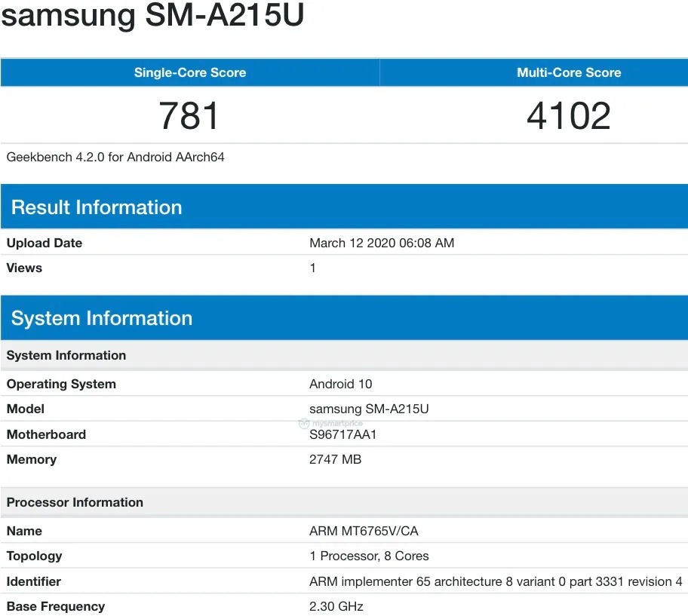Click the Model value samsung SM-A215U
Viewport: 688px width, 616px height.
pos(369,409)
